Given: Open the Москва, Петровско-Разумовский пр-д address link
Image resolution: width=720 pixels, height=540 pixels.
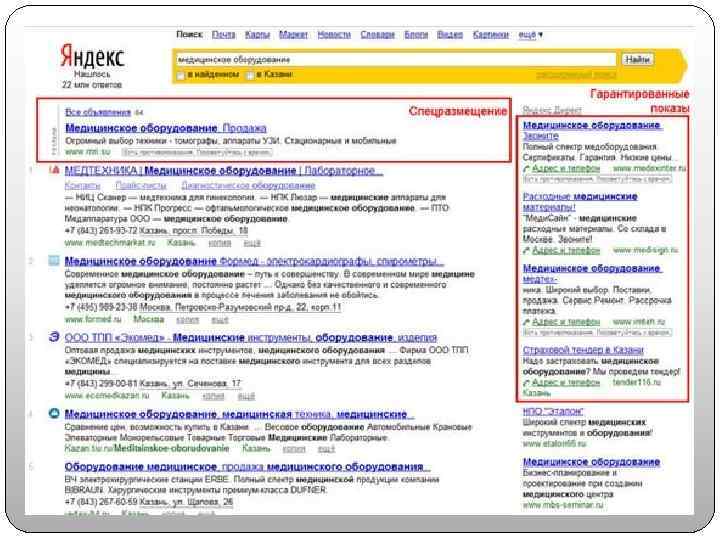Looking at the screenshot, I should click(240, 307).
